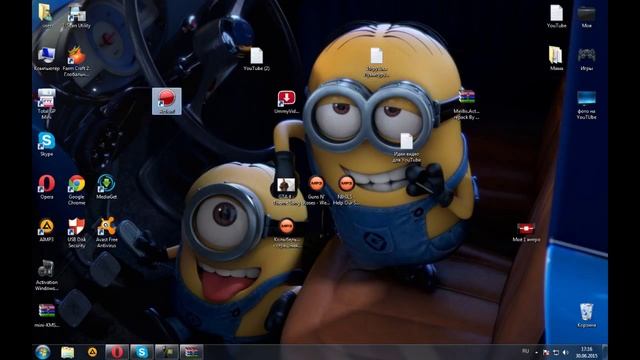640x360 pixels.
Task: Open фото на YouTube desktop icon
Action: tap(587, 105)
